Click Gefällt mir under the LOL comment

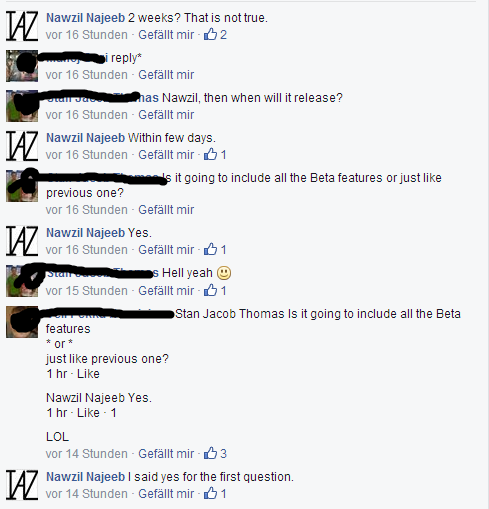166,454
